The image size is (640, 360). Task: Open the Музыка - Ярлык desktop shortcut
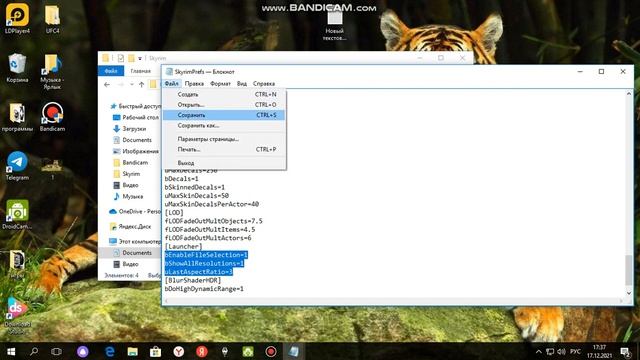click(52, 71)
